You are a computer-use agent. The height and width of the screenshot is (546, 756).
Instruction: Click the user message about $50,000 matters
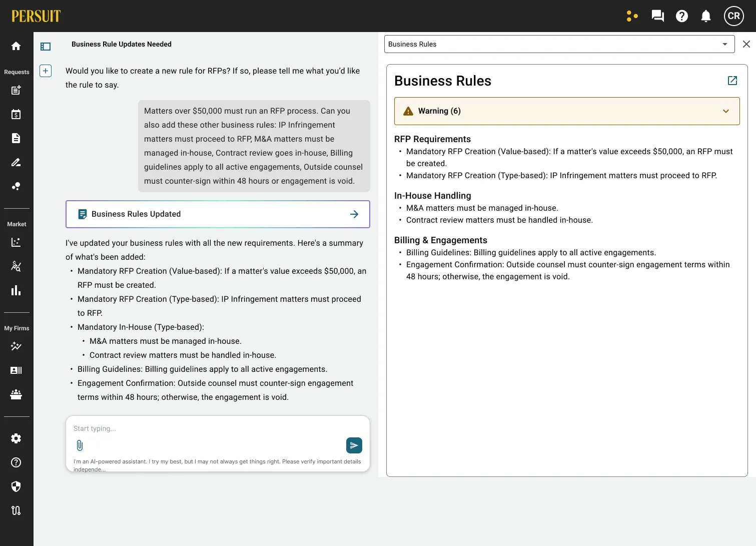[x=254, y=146]
